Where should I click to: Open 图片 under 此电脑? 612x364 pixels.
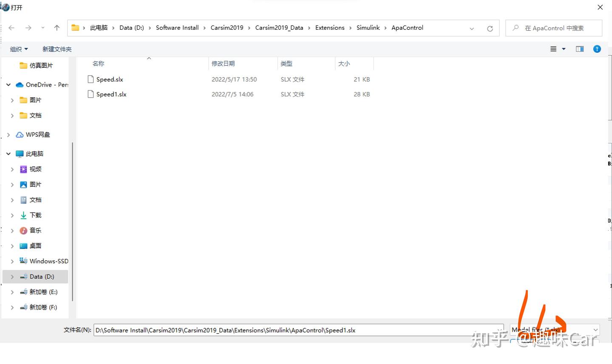31,184
